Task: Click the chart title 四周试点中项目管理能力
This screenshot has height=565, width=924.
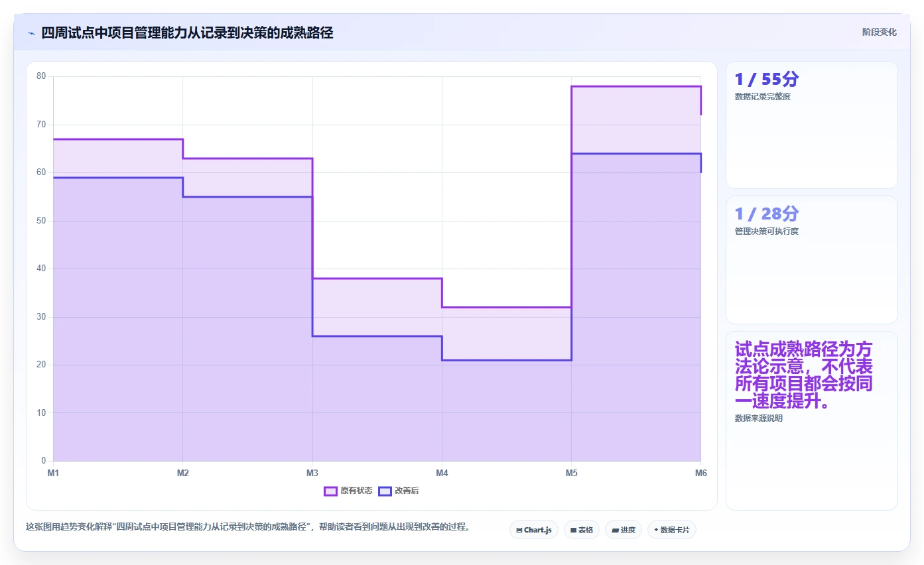Action: (x=187, y=32)
